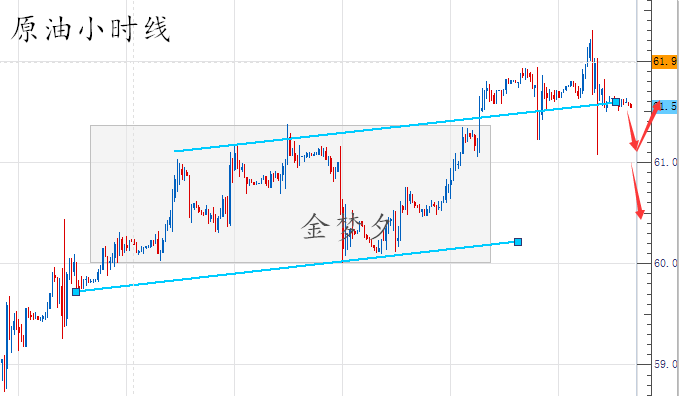Select the upper cyan channel trendline
Viewport: 679px width, 396px height.
pos(394,127)
